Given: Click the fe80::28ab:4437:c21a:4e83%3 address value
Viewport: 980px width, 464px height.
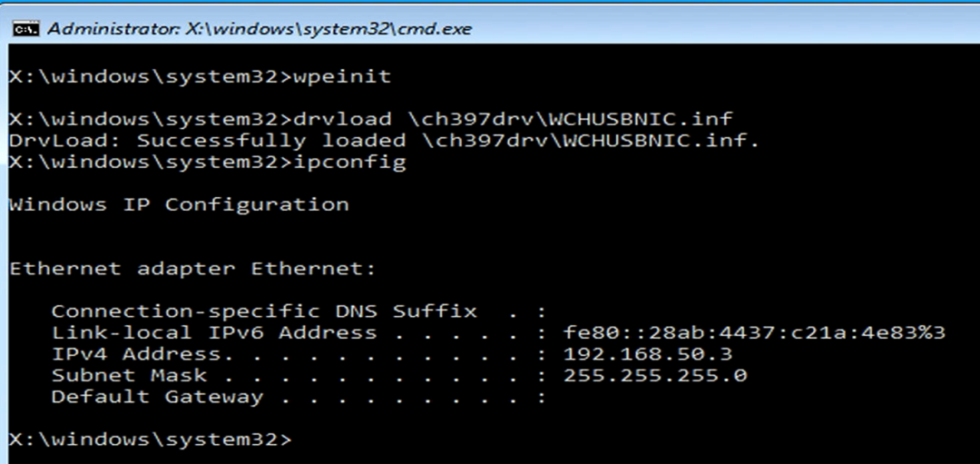Looking at the screenshot, I should click(x=754, y=332).
